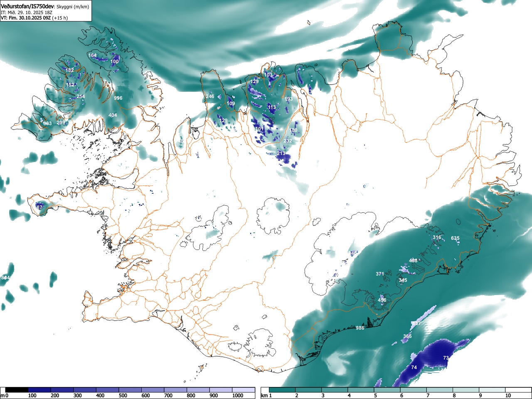Click the 7 tick on kilometre legend
Viewport: 532px width, 399px height.
pyautogui.click(x=428, y=396)
